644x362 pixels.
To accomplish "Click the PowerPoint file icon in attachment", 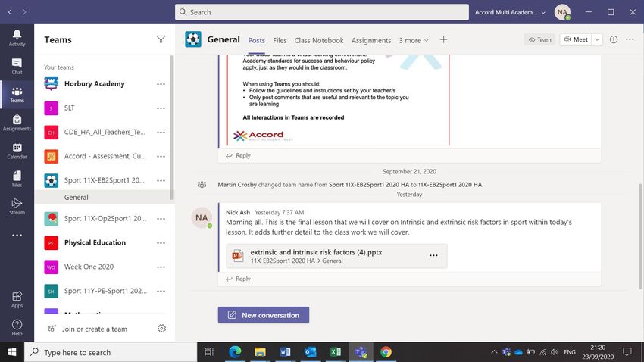I will [237, 256].
